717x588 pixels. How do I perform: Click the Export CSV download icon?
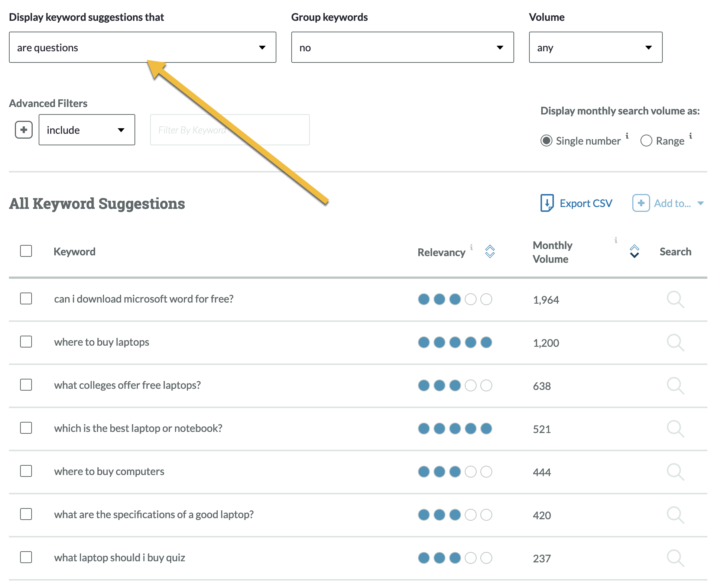point(547,203)
